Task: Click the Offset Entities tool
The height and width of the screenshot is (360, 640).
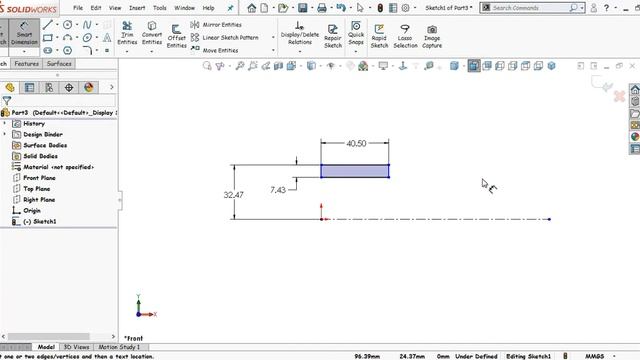Action: tap(177, 37)
